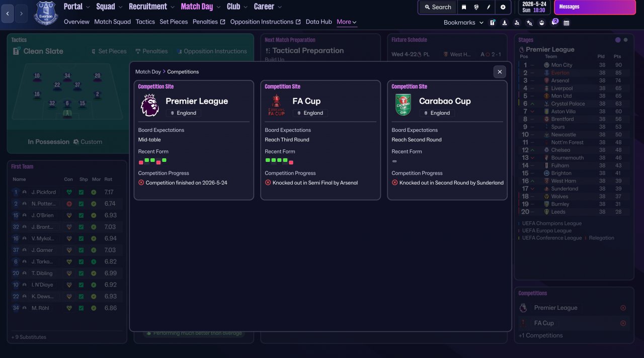Go back with the left arrow button

[x=8, y=14]
